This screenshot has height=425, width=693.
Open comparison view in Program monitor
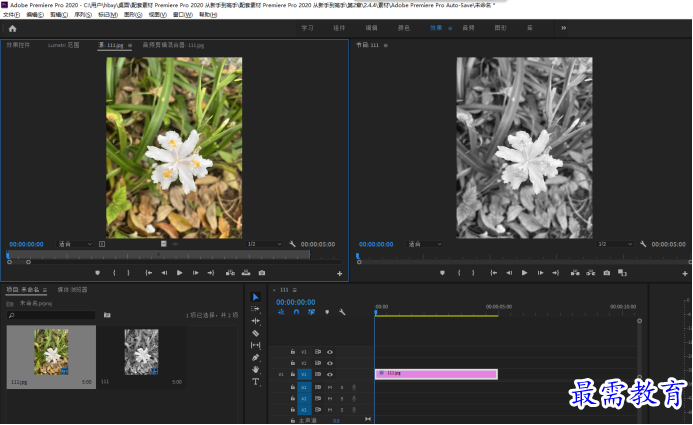pyautogui.click(x=622, y=273)
